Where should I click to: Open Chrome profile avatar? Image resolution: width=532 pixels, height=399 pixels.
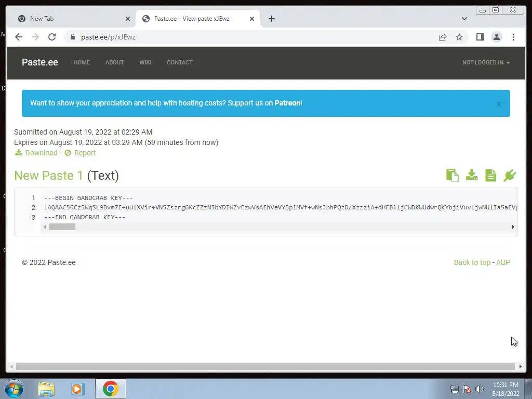click(x=496, y=37)
